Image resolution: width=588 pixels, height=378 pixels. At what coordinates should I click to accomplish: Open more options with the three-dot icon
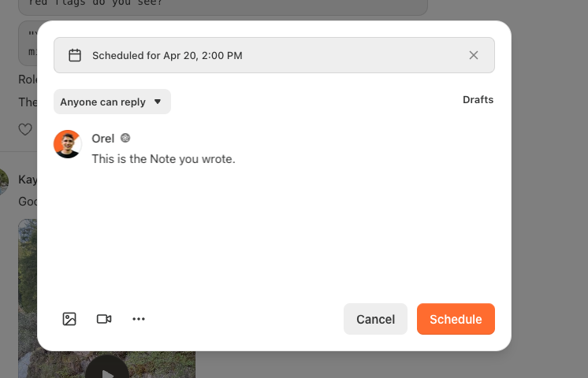tap(139, 319)
